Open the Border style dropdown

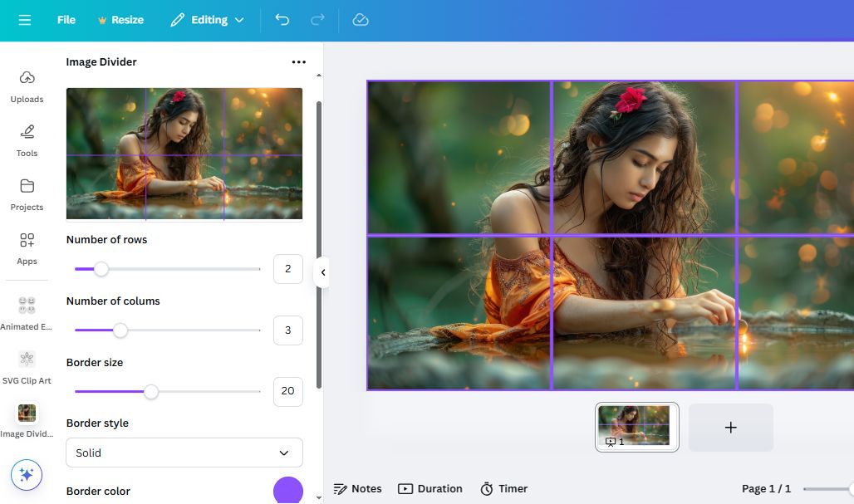(x=184, y=453)
